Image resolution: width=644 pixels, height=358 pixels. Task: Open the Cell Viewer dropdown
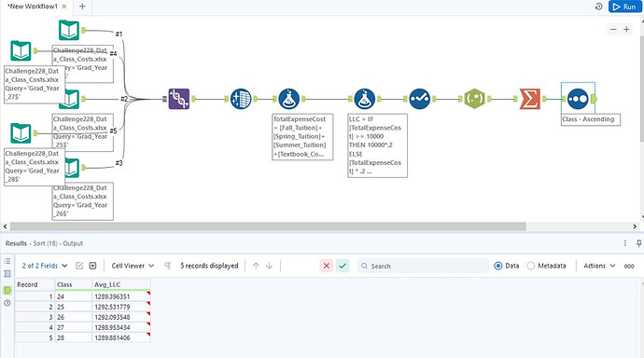coord(133,266)
